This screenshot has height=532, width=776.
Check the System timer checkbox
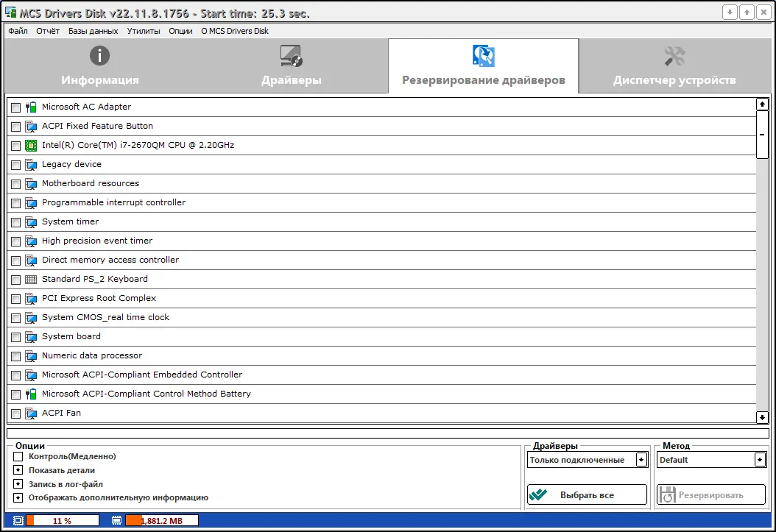point(16,222)
